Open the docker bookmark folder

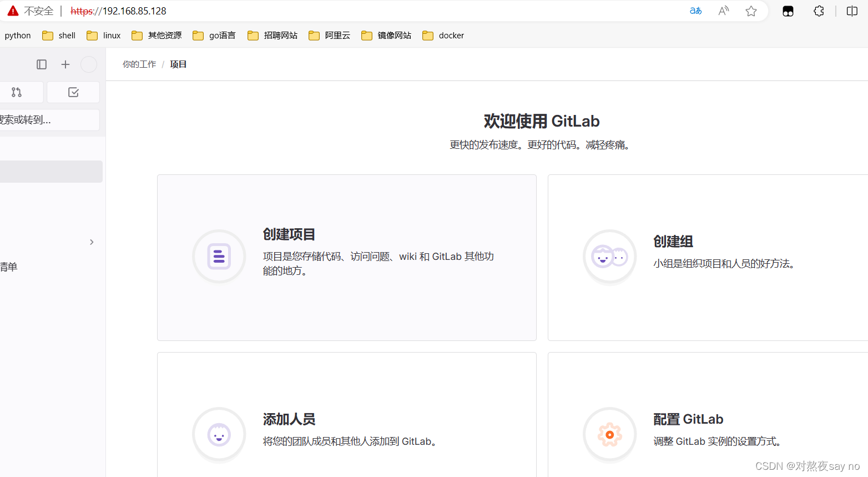point(443,36)
